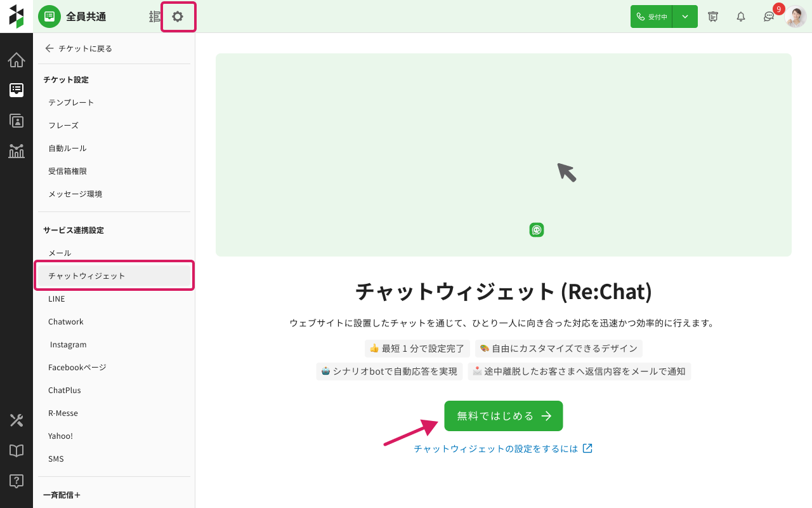The width and height of the screenshot is (812, 508).
Task: Click the 受付中 phone status button
Action: [x=652, y=17]
